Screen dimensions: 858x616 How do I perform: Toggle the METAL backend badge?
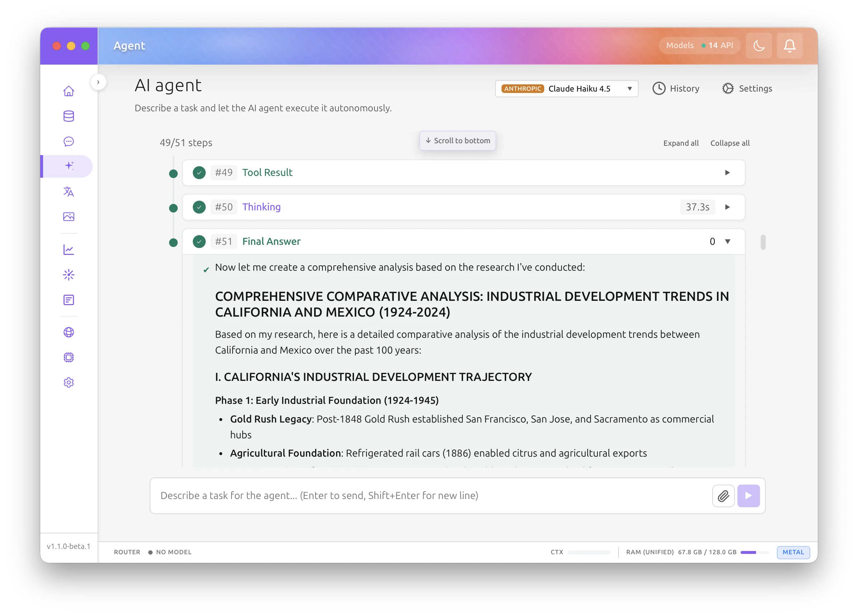tap(793, 552)
